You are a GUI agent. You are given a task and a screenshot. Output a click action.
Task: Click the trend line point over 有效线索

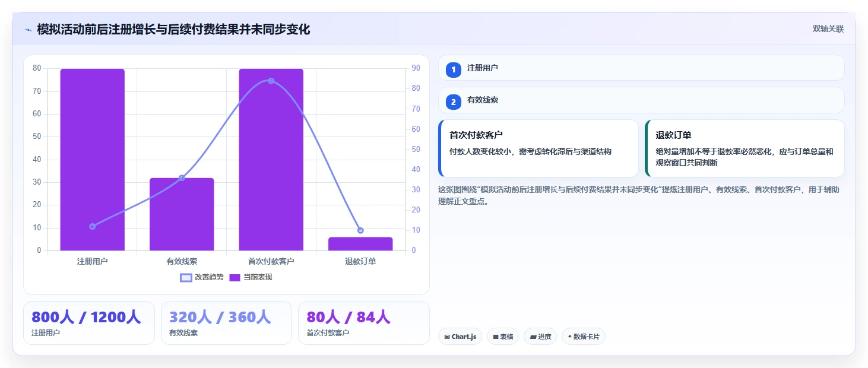pyautogui.click(x=182, y=178)
